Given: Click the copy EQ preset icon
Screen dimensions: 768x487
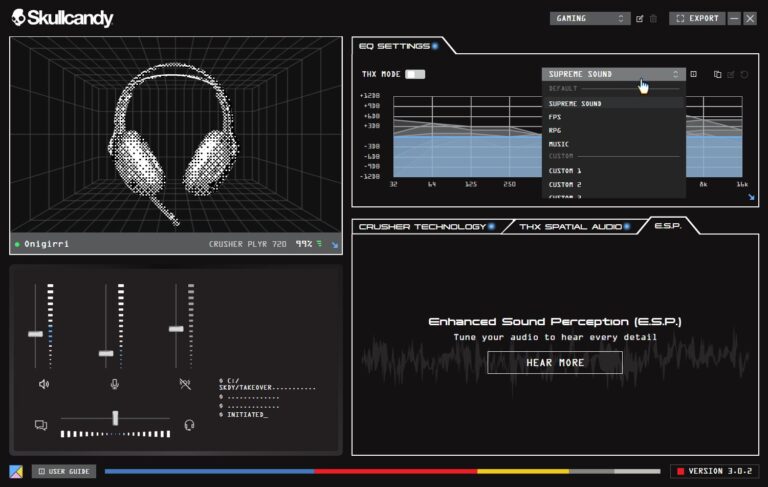Looking at the screenshot, I should (717, 74).
